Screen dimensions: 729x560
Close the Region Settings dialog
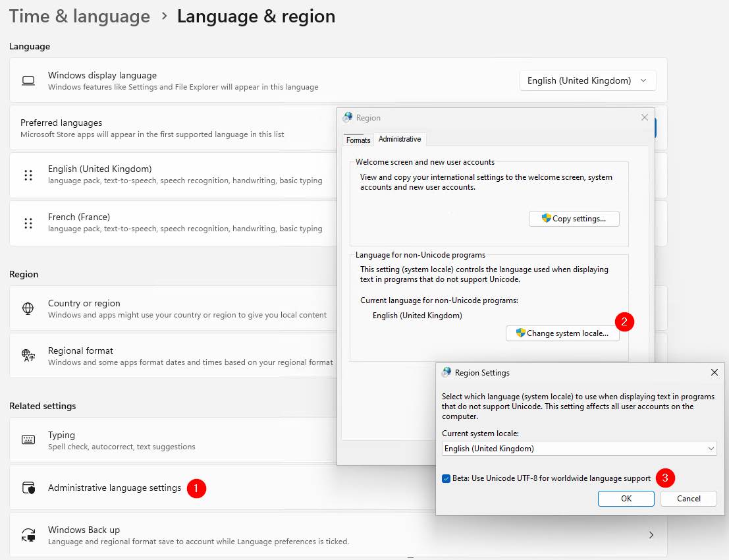(x=714, y=372)
